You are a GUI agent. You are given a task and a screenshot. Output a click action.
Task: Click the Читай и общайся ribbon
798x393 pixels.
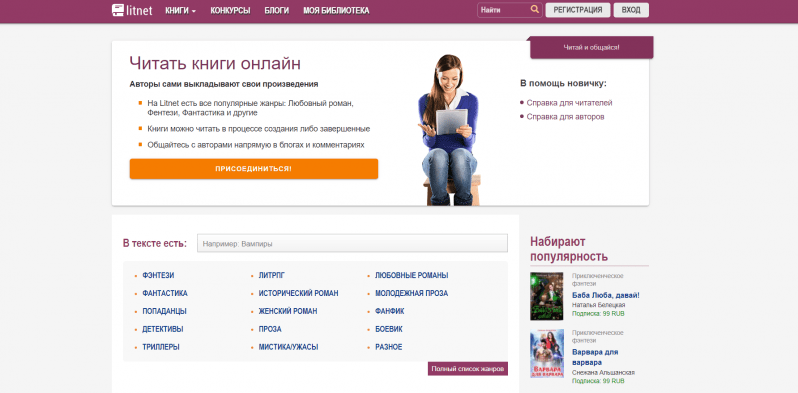click(x=591, y=47)
